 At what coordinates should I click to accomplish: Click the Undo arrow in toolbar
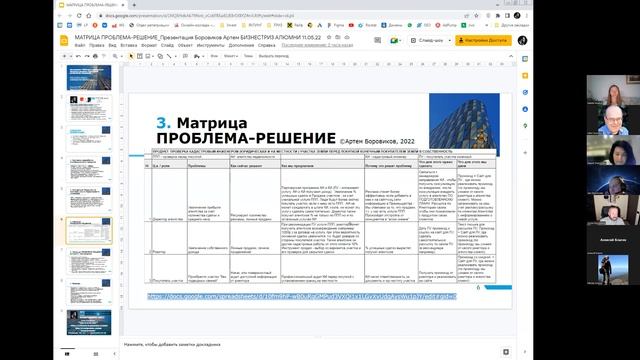coord(78,56)
